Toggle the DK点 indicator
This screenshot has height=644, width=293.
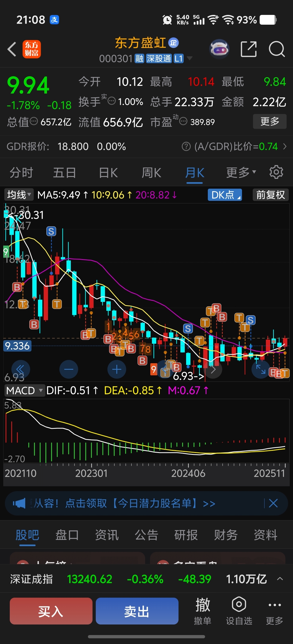225,195
